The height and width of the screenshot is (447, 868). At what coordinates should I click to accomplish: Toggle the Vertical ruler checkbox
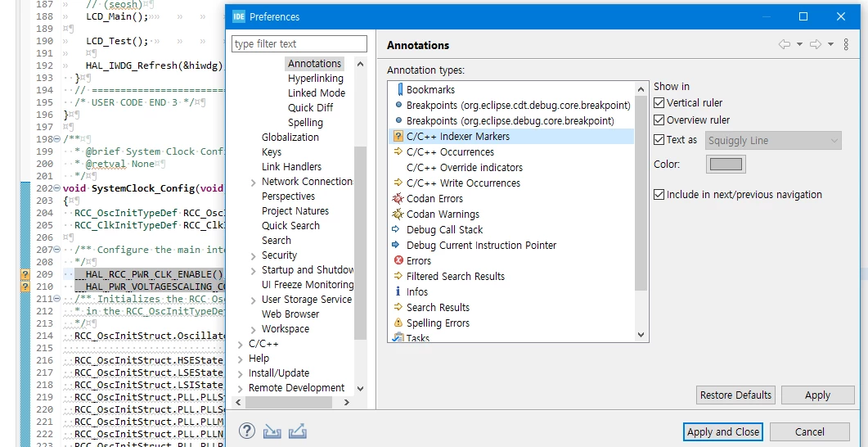tap(659, 103)
